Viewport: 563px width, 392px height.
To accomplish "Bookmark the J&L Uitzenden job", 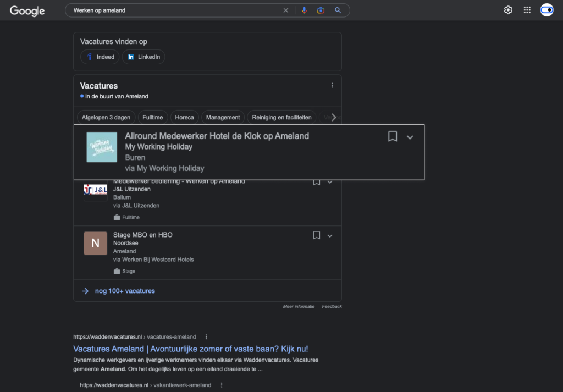I will coord(316,182).
